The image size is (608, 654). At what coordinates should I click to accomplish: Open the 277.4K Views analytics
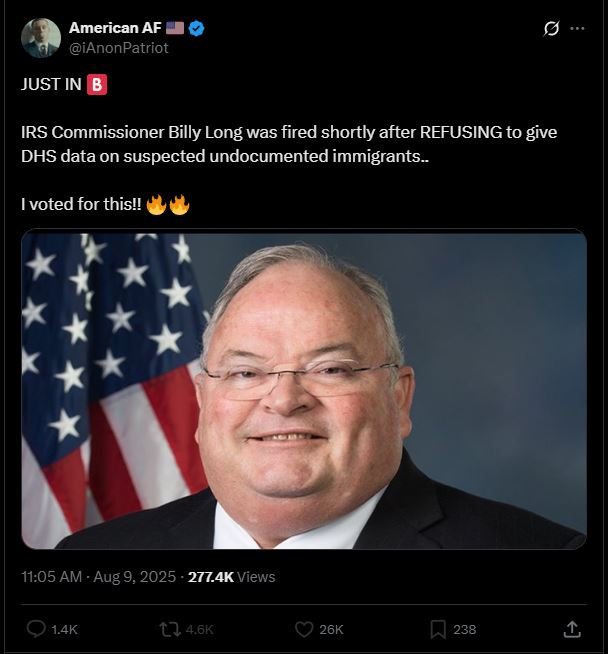coord(231,576)
